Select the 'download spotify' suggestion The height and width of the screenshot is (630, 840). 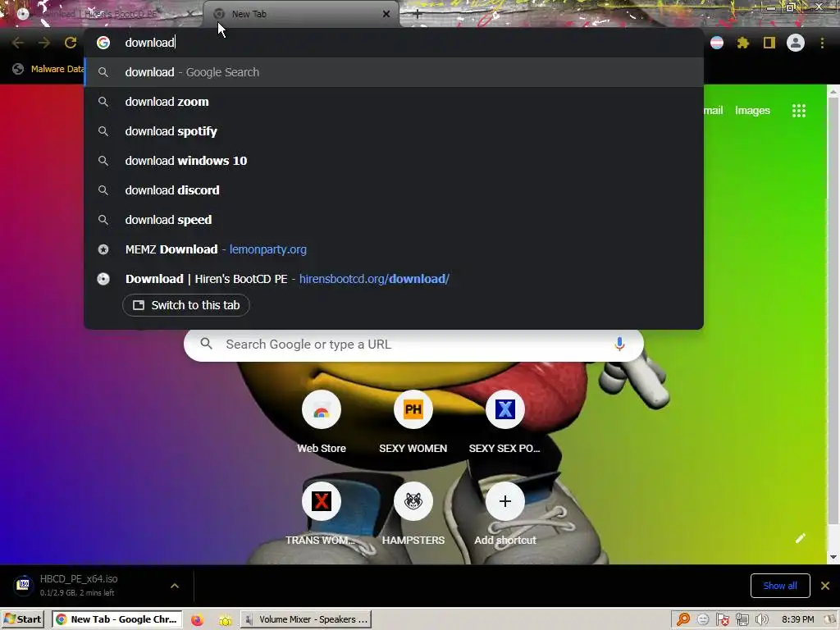coord(394,131)
